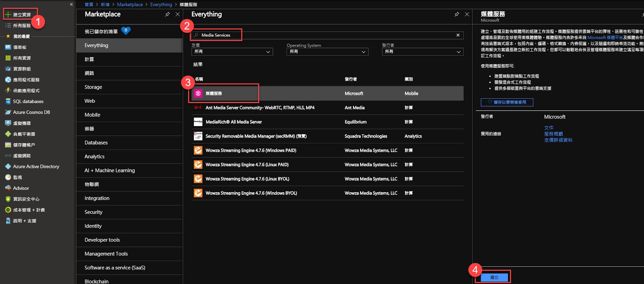Viewport: 644px width, 284px height.
Task: Sort results by 類別 column header
Action: coord(409,79)
